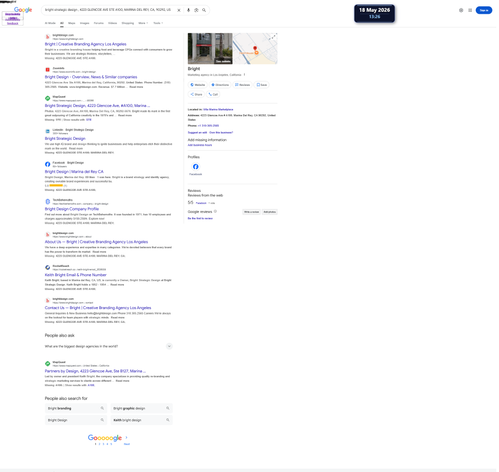Go to the Google logo homepage
The image size is (499, 472).
pos(23,10)
